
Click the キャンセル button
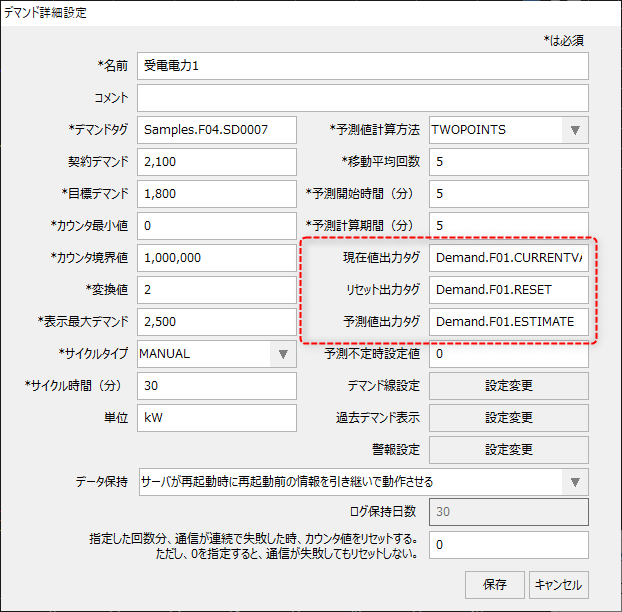559,585
